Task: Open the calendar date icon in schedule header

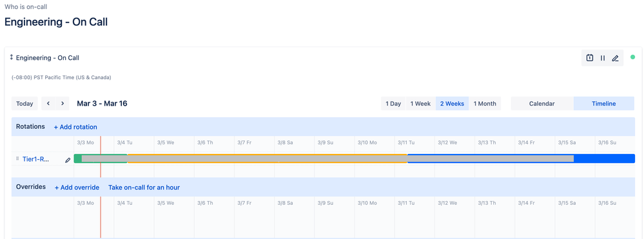Action: [589, 58]
